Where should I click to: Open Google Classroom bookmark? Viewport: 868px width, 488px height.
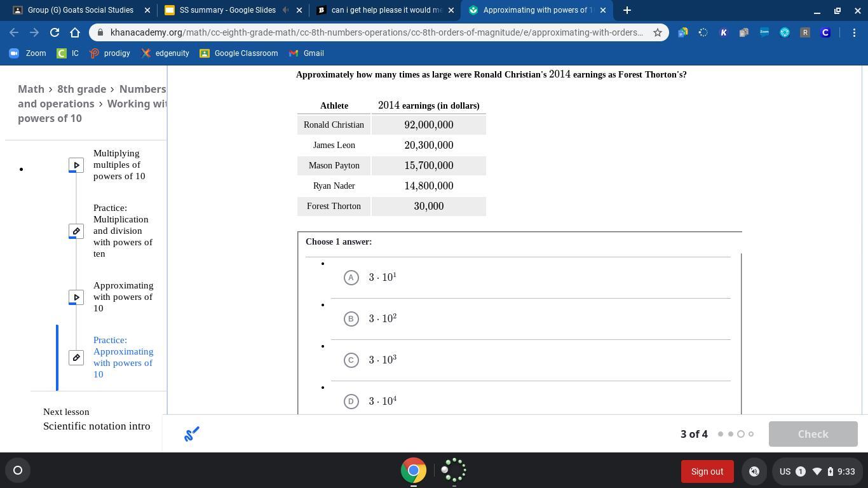click(239, 53)
